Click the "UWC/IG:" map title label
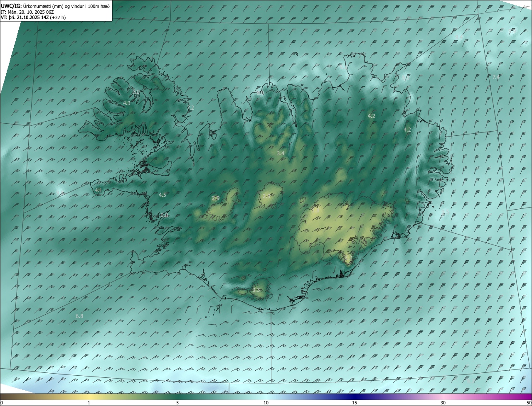Image resolution: width=532 pixels, height=406 pixels. (x=11, y=6)
